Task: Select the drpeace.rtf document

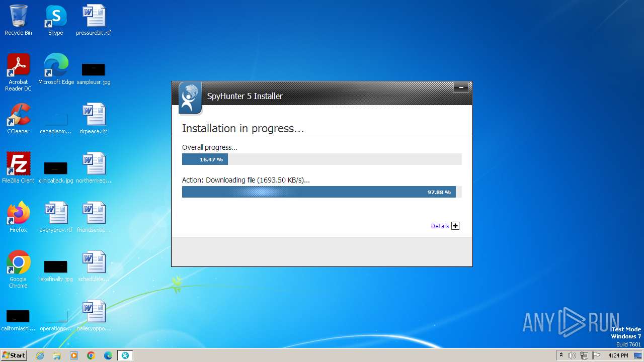Action: 94,119
